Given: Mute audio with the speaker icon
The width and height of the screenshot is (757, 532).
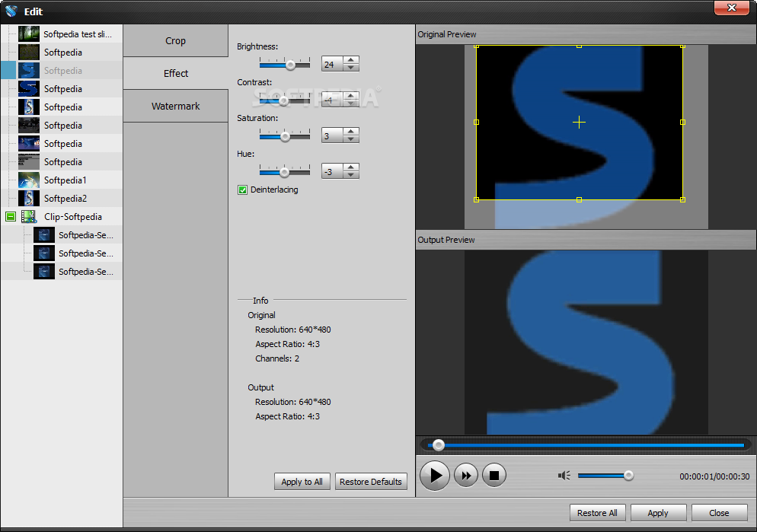Looking at the screenshot, I should point(564,476).
